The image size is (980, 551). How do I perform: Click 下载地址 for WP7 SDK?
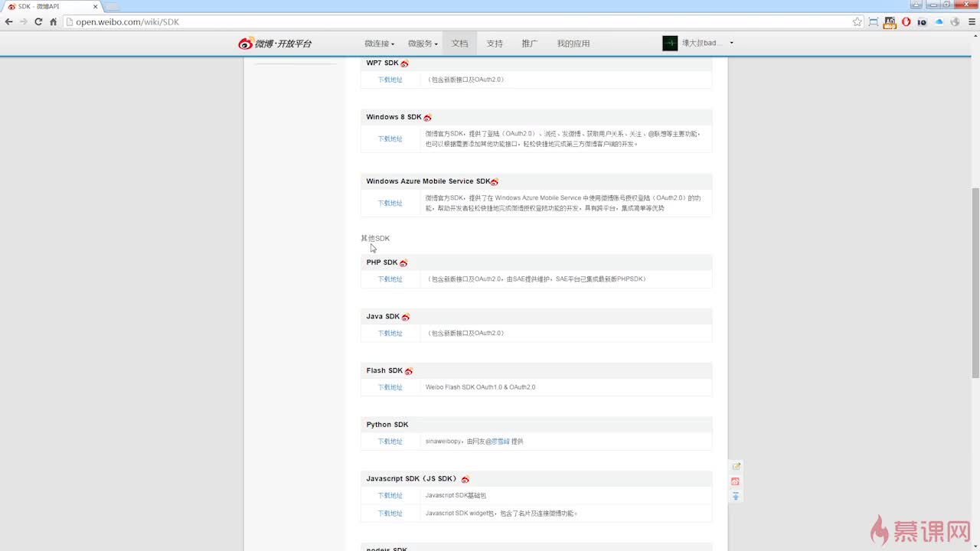tap(390, 80)
